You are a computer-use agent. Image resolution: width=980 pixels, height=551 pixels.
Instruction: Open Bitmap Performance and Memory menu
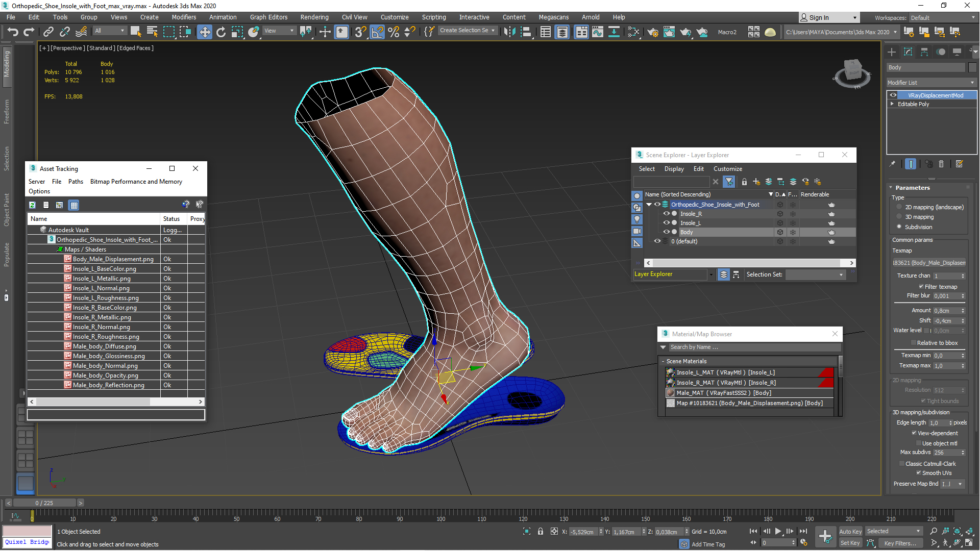click(x=136, y=182)
